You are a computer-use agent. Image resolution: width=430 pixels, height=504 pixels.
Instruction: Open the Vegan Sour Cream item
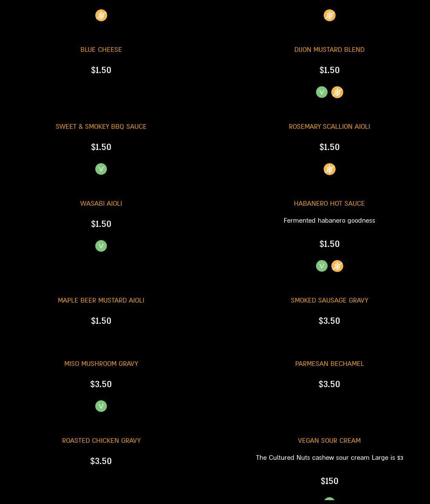[x=330, y=441]
